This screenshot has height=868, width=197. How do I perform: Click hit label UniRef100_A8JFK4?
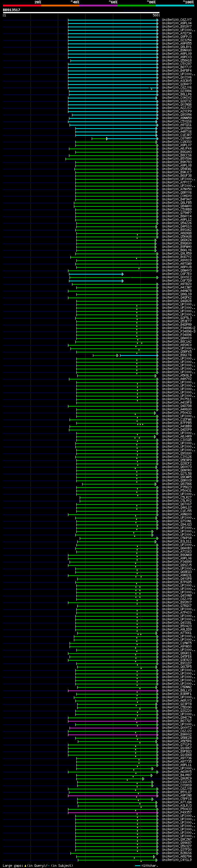pos(176,149)
